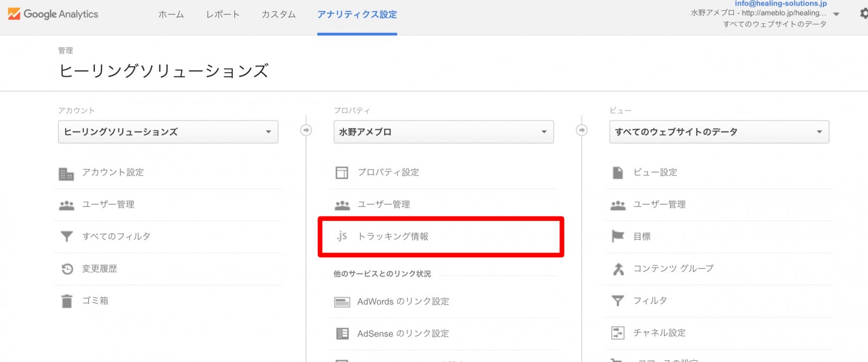
Task: Click the account ユーザー管理 people icon
Action: [x=66, y=205]
